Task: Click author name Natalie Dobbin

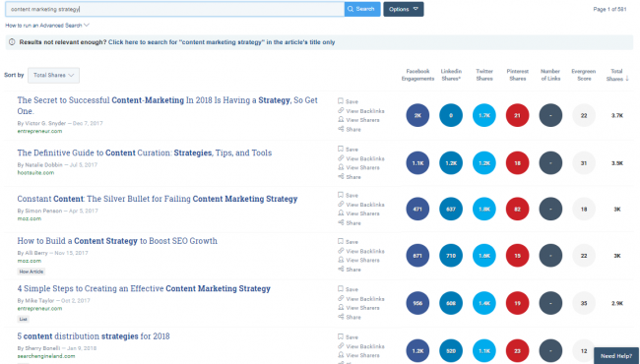Action: [43, 165]
